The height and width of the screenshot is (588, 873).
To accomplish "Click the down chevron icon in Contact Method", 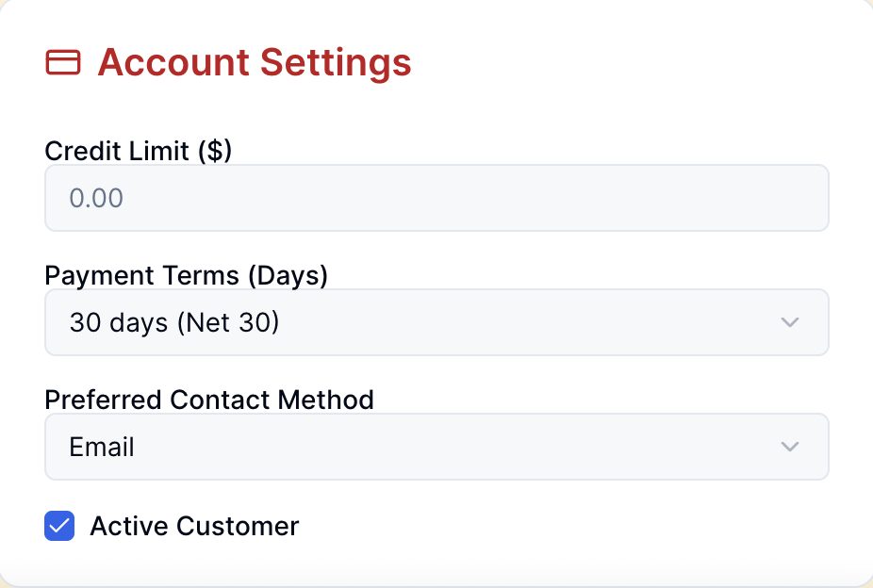I will 790,447.
